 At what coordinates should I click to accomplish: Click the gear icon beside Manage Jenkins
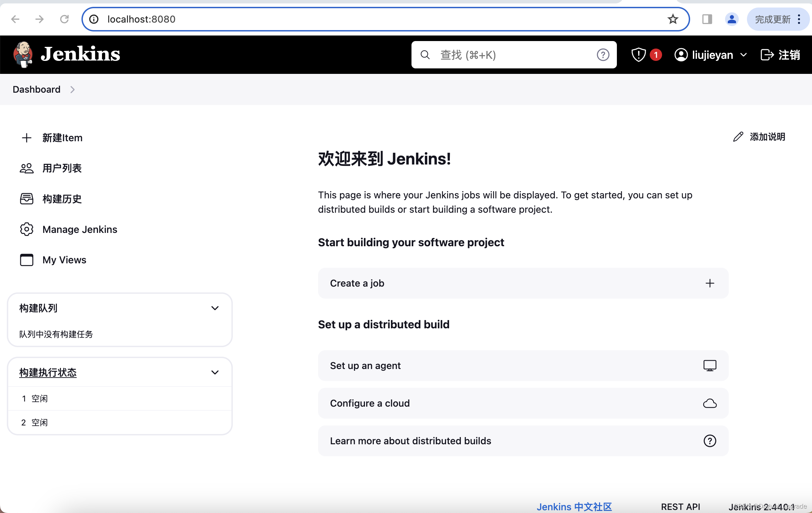26,229
